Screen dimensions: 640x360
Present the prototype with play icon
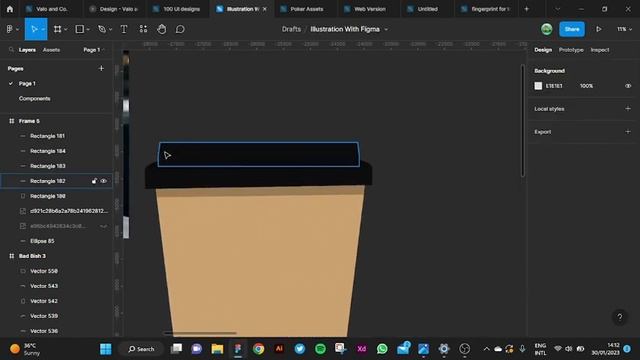point(598,29)
